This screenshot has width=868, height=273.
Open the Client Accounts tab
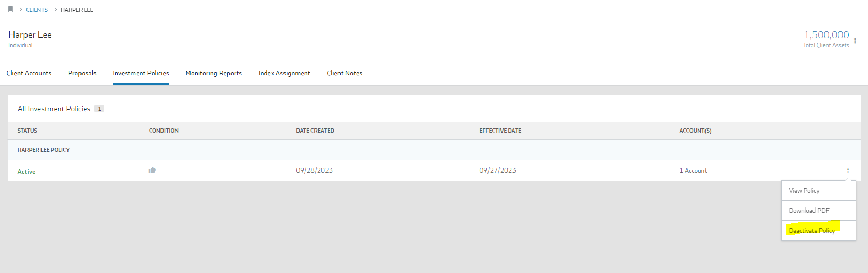[x=29, y=73]
